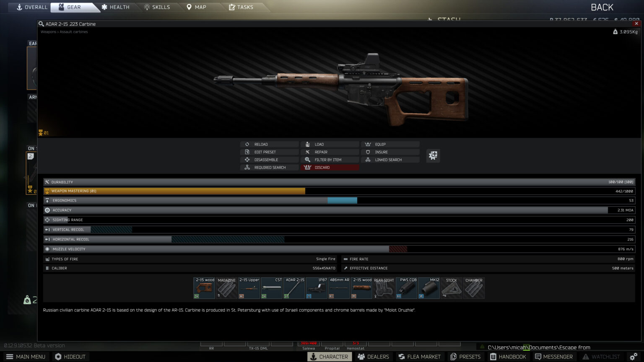Click the Weapons breadcrumb link
Image resolution: width=644 pixels, height=362 pixels.
click(48, 32)
